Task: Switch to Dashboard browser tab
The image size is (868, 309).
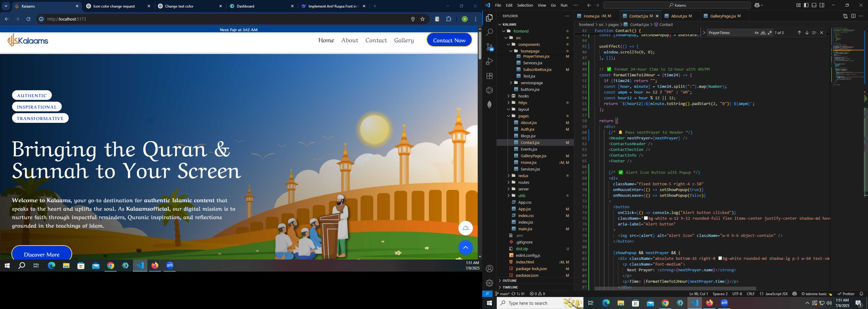Action: tap(262, 6)
